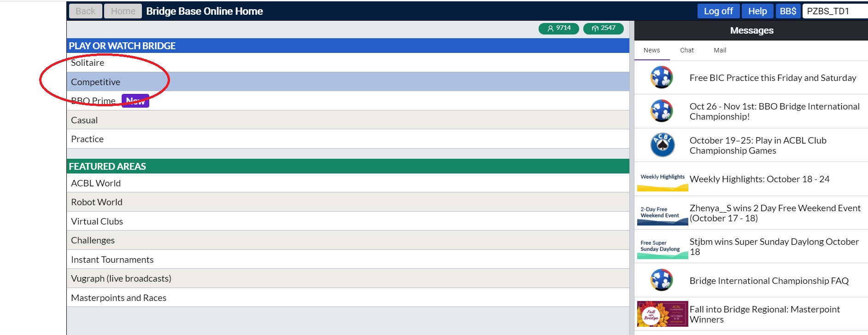Click the BB$ button

[x=788, y=11]
